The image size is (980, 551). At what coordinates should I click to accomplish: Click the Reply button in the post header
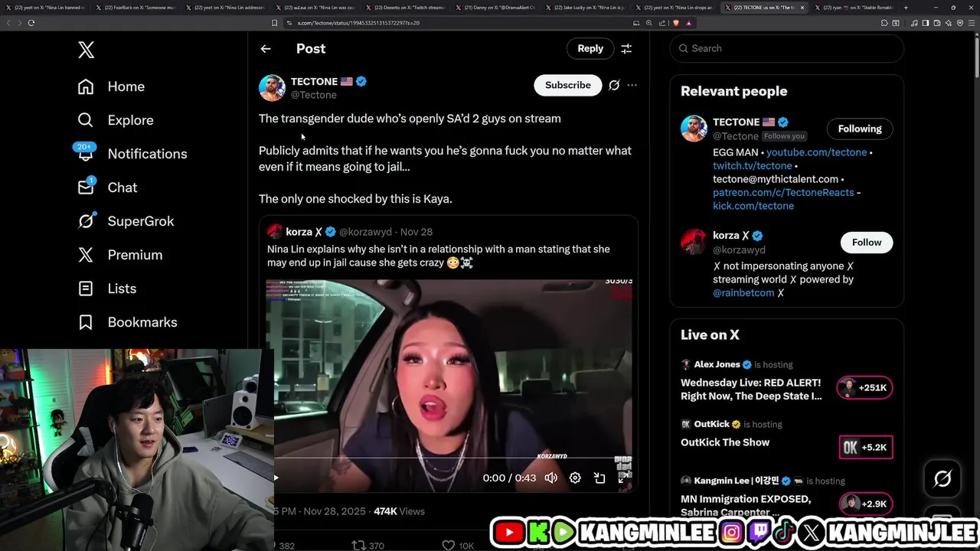pyautogui.click(x=590, y=48)
